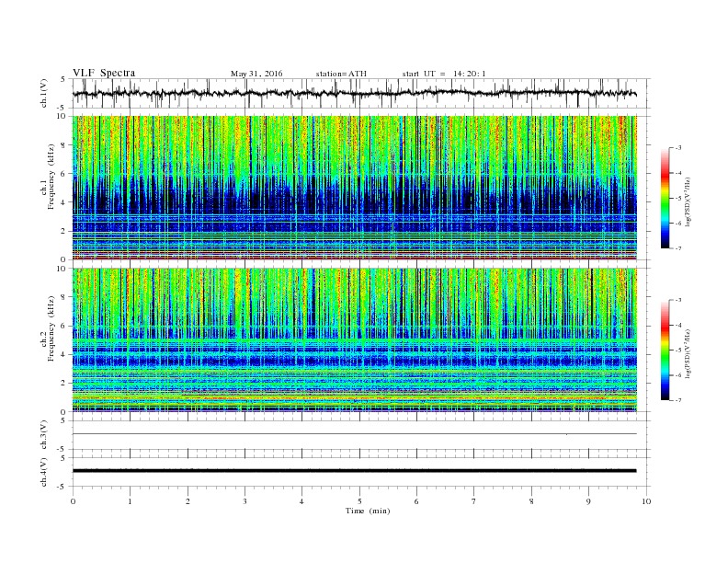Click time axis tick label "5"
Screen dimensions: 728x563
pyautogui.click(x=359, y=501)
